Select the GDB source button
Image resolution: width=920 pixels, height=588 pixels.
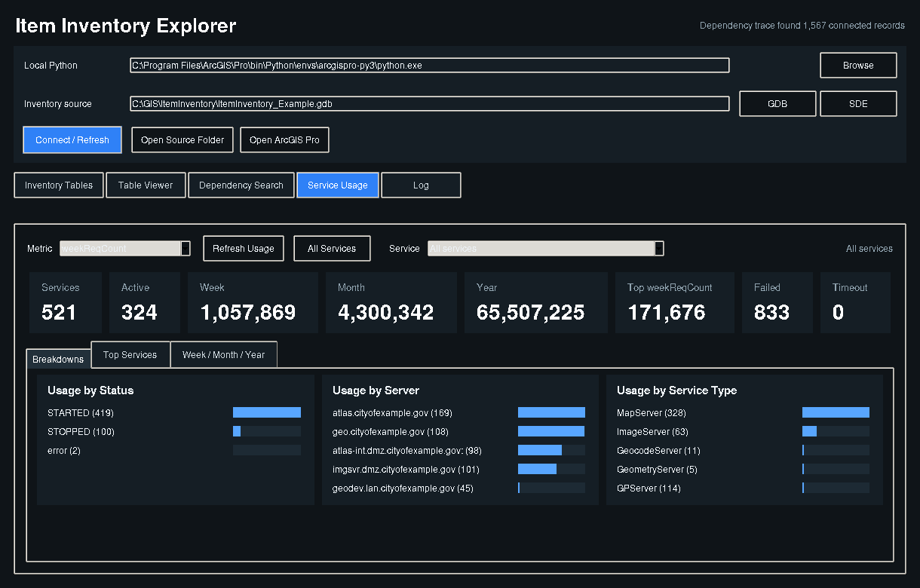(x=777, y=104)
